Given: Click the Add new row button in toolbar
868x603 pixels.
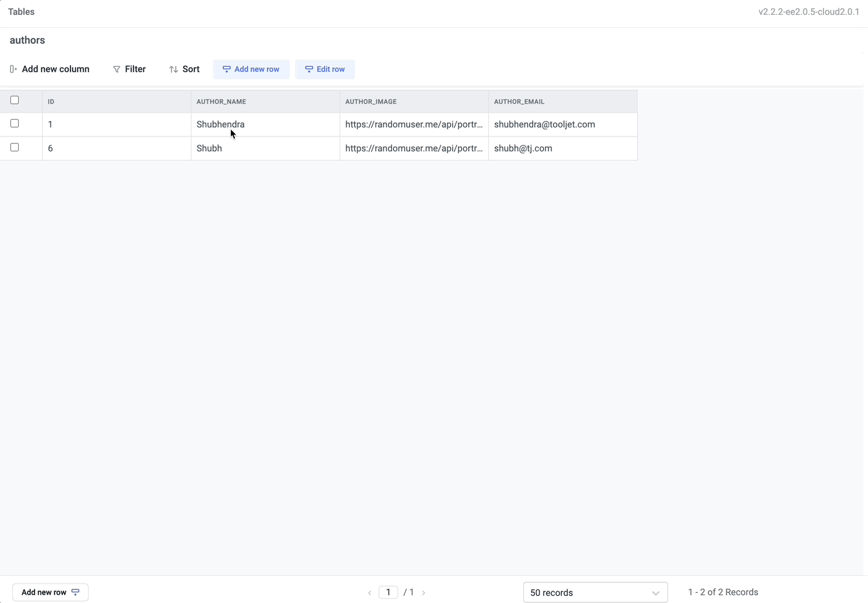Looking at the screenshot, I should 251,69.
